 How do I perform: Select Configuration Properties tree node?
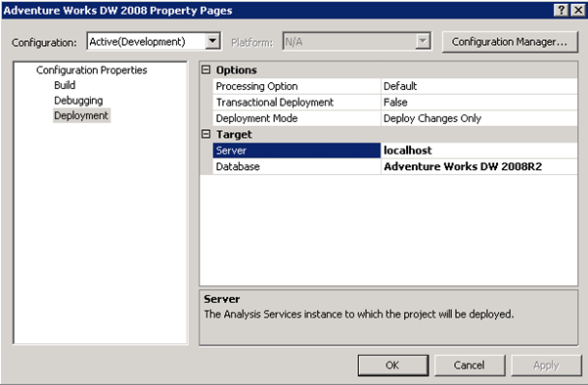[x=92, y=70]
